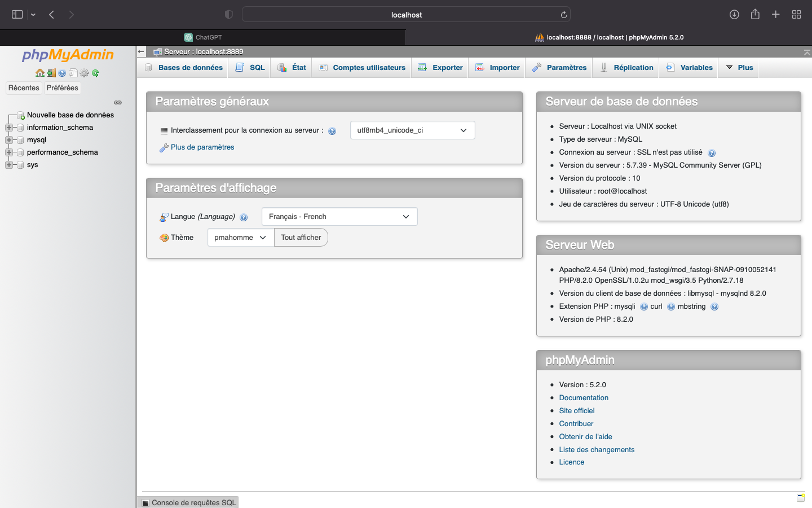The width and height of the screenshot is (812, 508).
Task: Click help icon beside Interclassement pour la connexion
Action: coord(332,131)
